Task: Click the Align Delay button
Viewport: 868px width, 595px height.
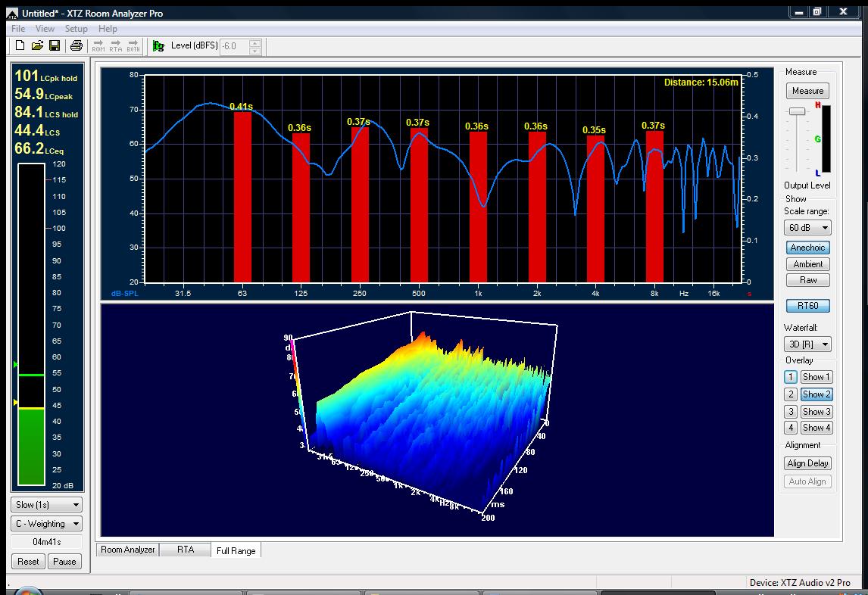Action: click(807, 463)
